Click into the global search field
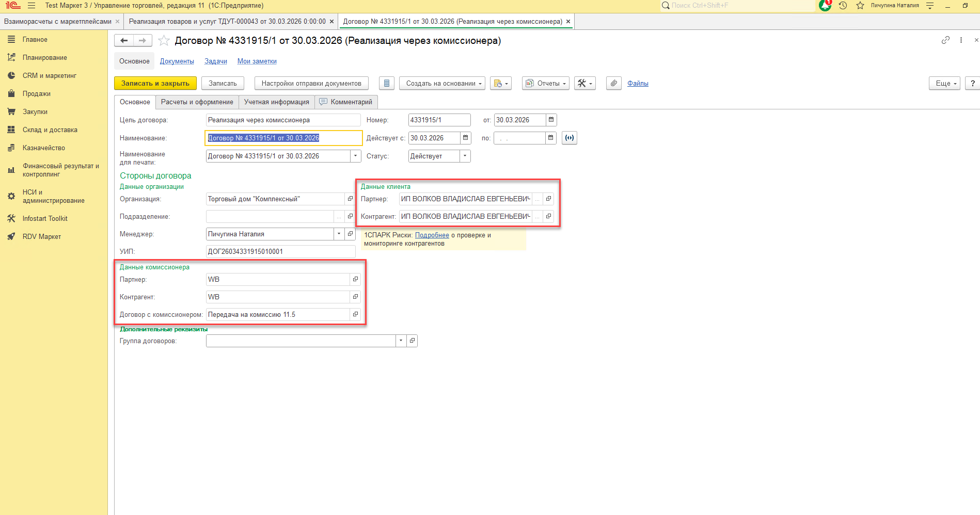The width and height of the screenshot is (980, 515). pyautogui.click(x=738, y=6)
